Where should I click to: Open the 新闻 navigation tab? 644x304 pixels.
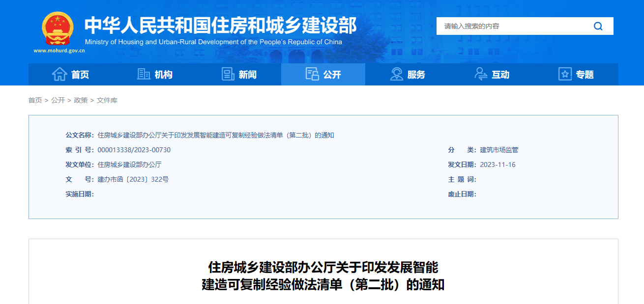coord(239,74)
